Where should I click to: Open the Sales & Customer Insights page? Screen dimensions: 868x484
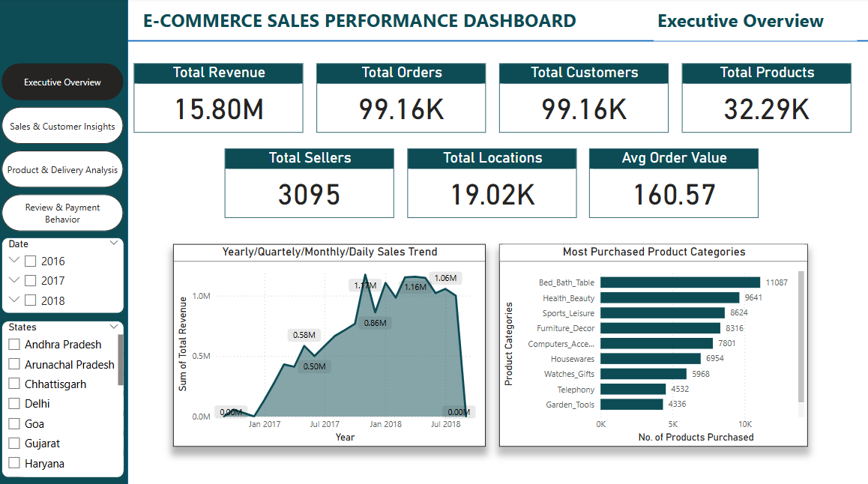click(62, 125)
